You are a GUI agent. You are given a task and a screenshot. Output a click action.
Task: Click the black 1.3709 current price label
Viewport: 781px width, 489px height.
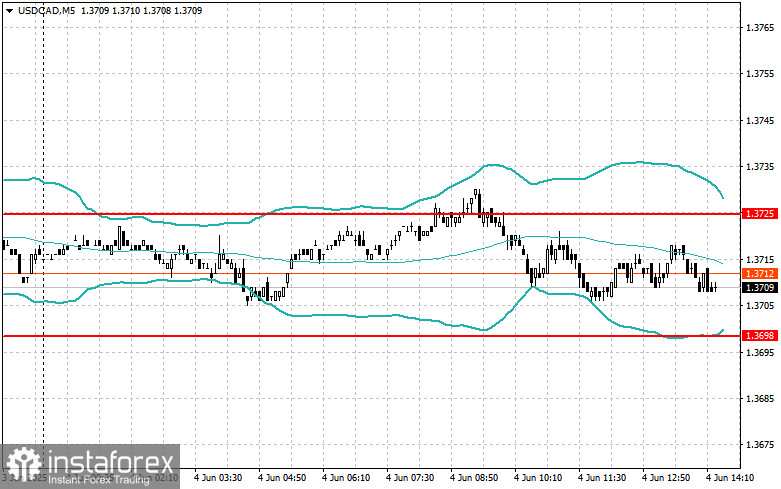coord(760,287)
